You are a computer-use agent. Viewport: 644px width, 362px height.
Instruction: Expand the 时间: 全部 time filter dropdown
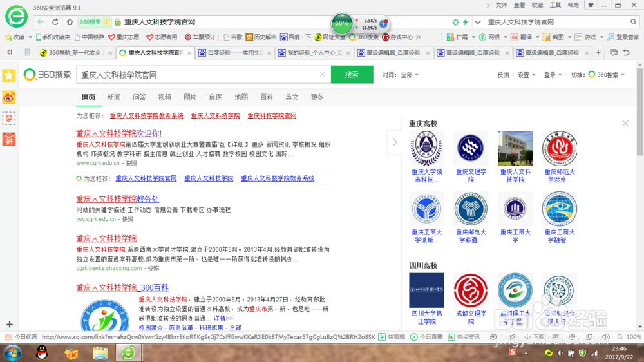click(401, 75)
